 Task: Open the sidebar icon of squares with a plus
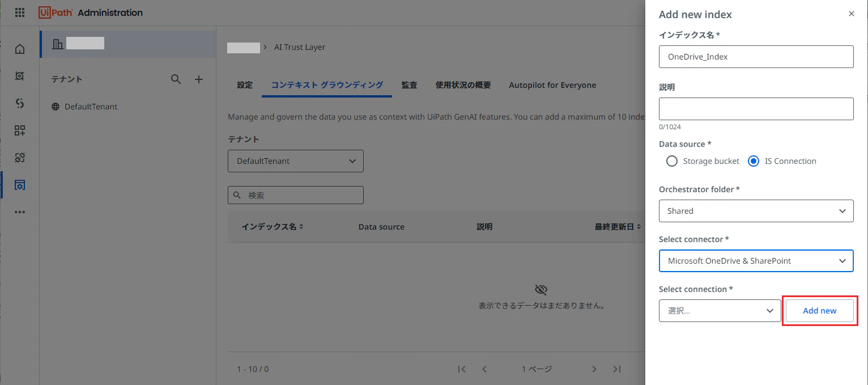tap(20, 130)
